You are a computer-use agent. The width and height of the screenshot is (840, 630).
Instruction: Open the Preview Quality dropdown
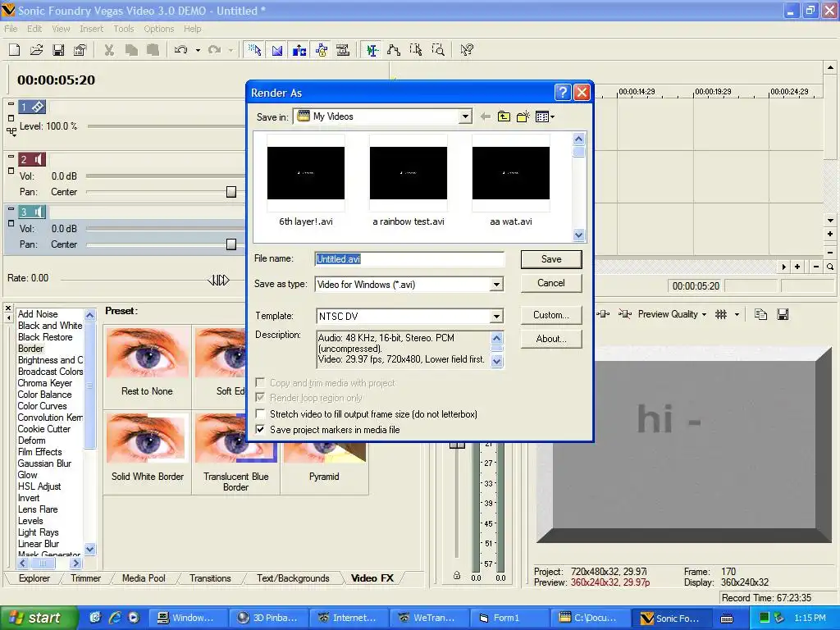(673, 314)
